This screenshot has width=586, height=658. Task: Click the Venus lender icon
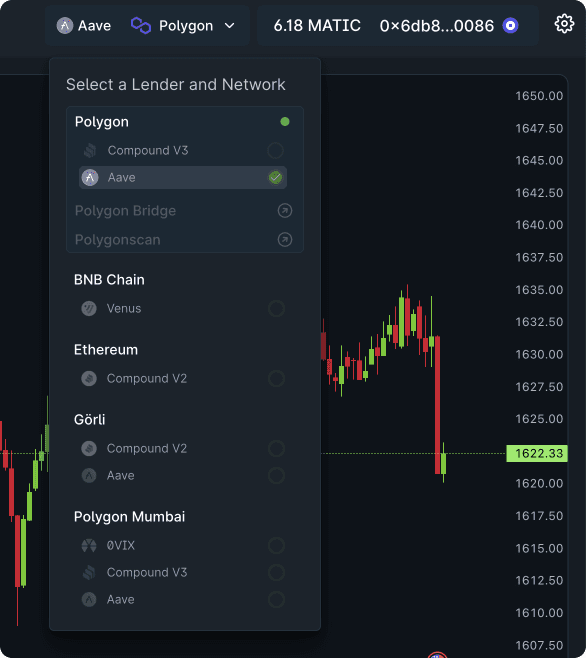click(x=89, y=308)
